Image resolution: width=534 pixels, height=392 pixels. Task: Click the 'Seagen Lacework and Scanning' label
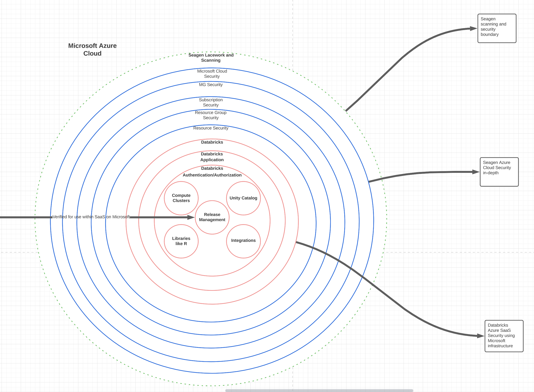211,58
